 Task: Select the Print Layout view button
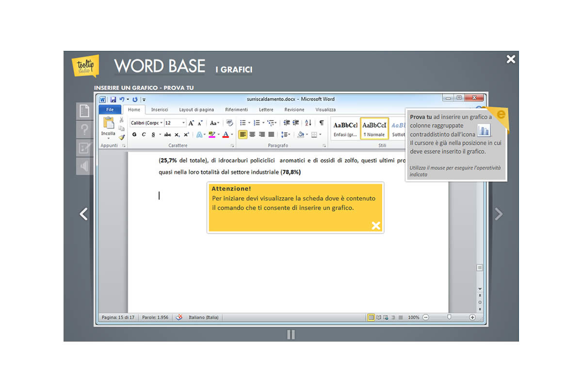click(x=372, y=317)
